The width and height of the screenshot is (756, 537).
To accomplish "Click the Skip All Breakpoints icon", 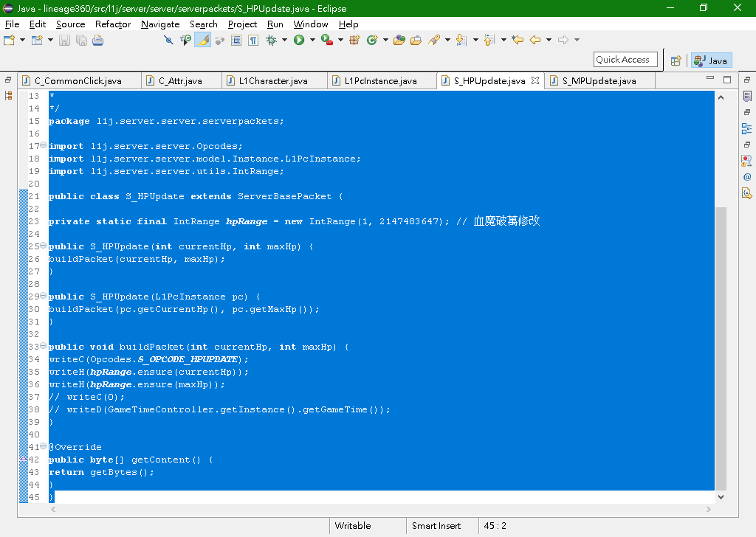I will coord(168,40).
